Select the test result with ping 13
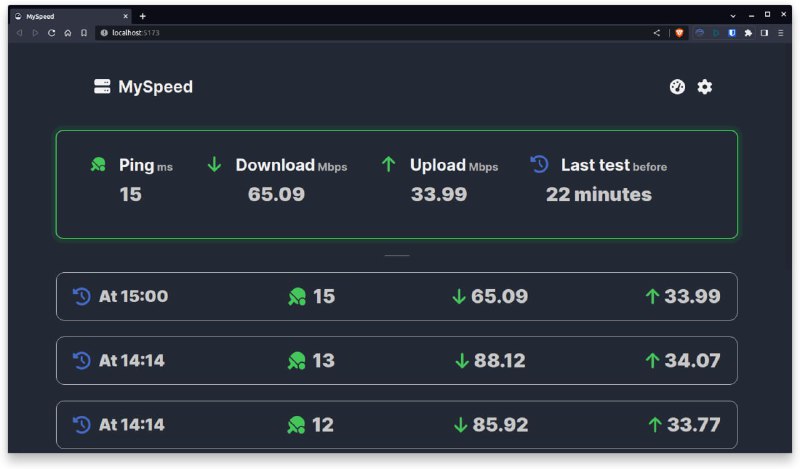 coord(396,360)
